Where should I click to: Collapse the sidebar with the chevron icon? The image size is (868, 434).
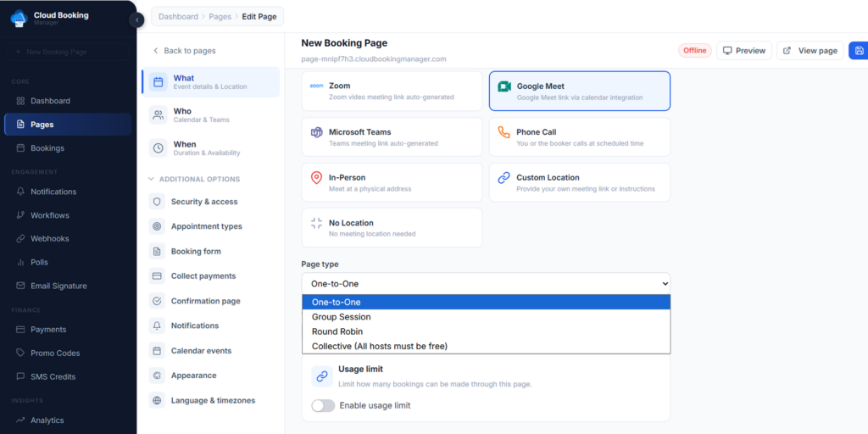(x=137, y=20)
